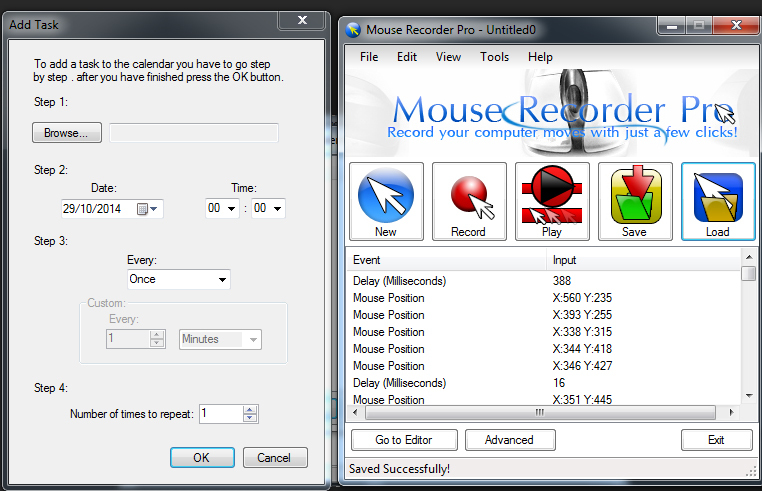Open the File menu

coord(369,57)
